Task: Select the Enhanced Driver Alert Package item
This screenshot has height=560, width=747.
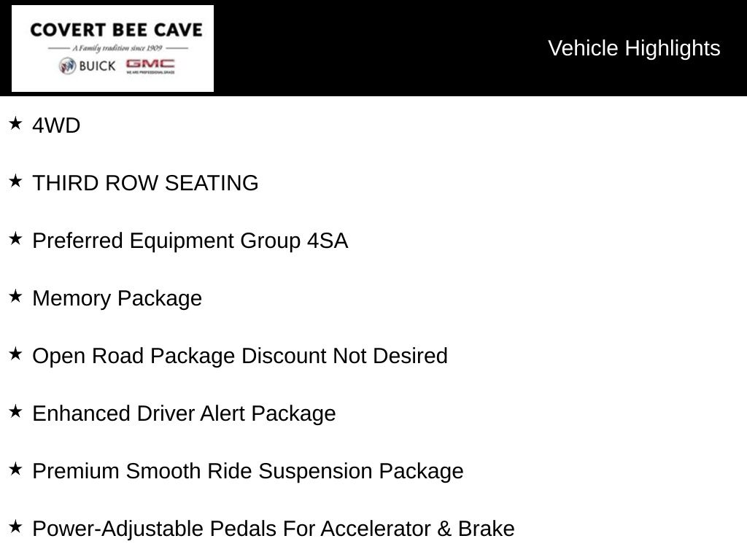Action: (x=184, y=414)
